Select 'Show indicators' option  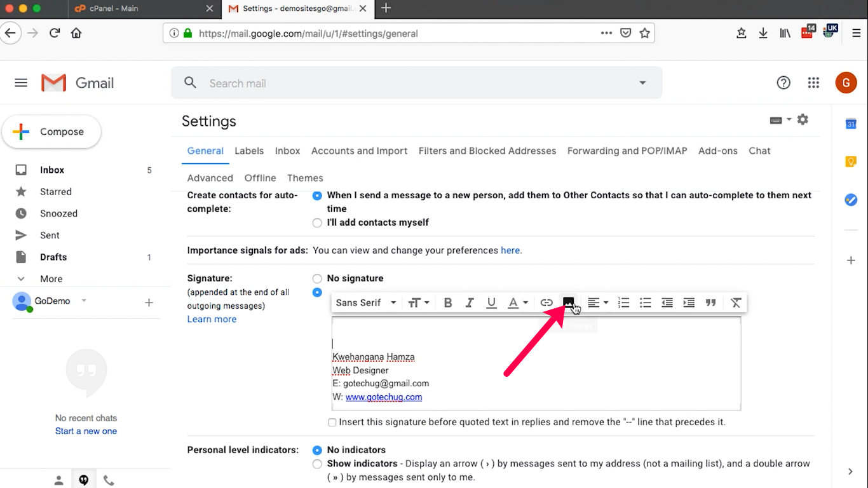[317, 464]
